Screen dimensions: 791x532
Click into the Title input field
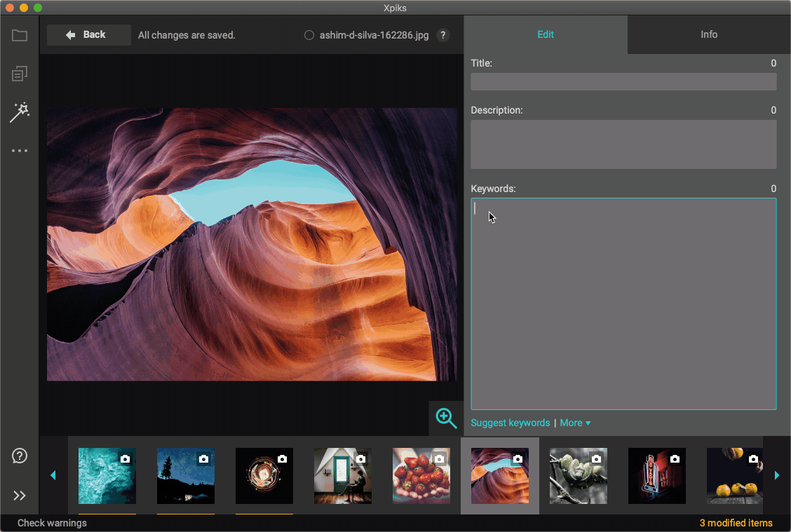[x=623, y=82]
